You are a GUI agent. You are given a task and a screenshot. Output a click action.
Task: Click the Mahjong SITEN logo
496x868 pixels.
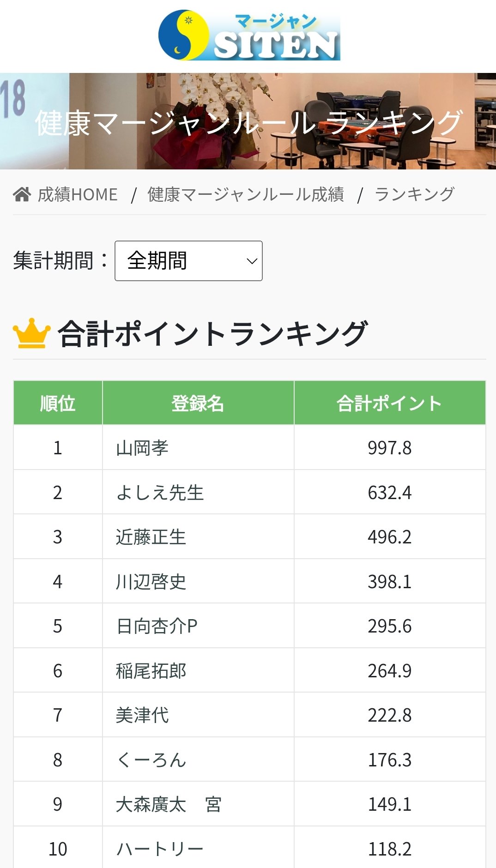249,36
